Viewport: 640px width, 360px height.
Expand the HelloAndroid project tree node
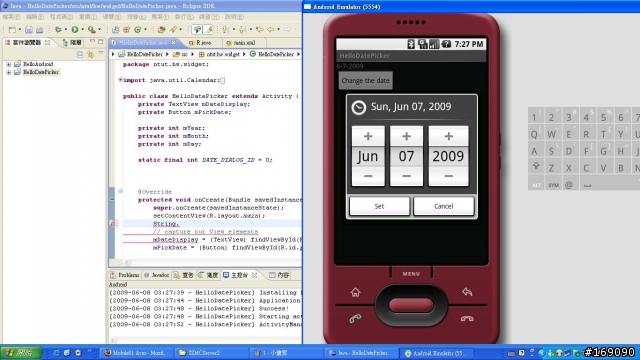(x=9, y=64)
